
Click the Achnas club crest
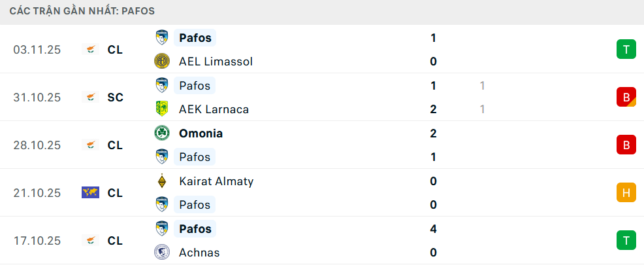(161, 253)
